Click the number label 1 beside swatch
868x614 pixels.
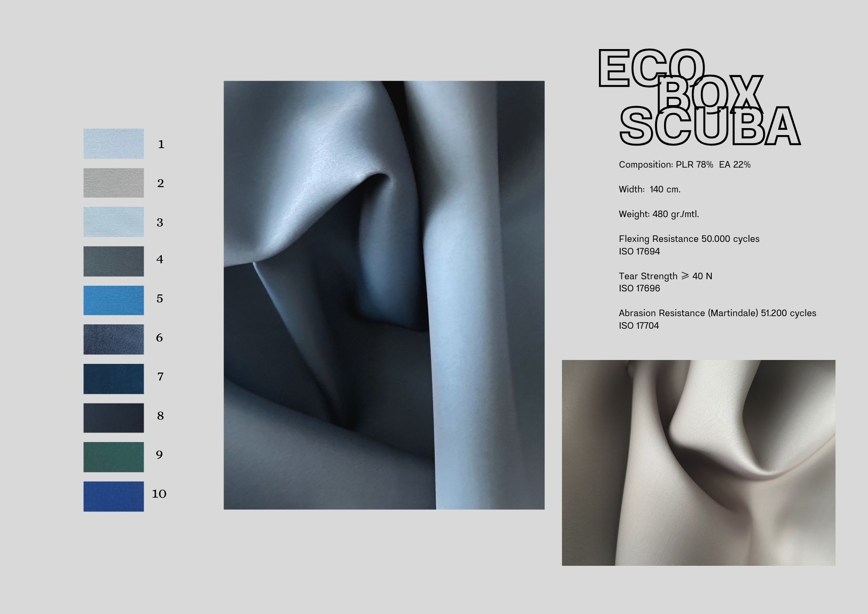click(x=161, y=145)
